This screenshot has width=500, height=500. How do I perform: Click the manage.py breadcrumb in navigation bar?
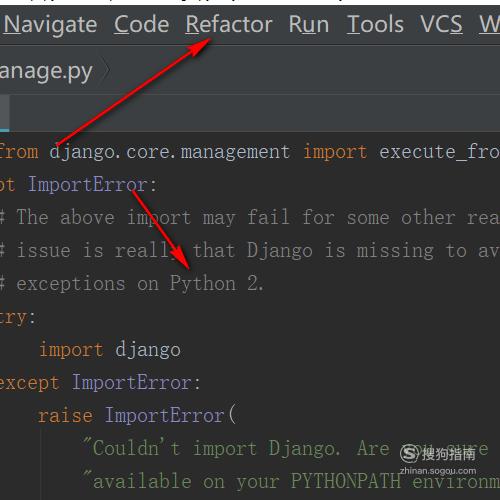[46, 72]
